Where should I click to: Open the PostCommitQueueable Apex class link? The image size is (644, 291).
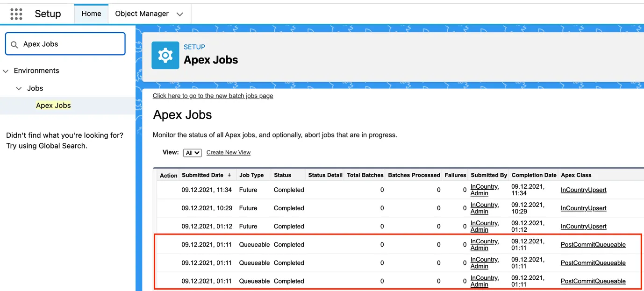click(x=593, y=244)
